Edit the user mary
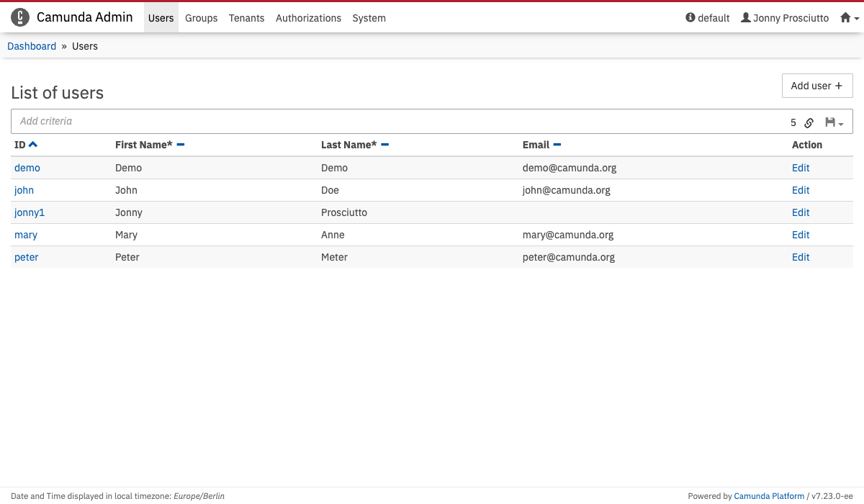Screen dimensions: 864x504 (801, 235)
